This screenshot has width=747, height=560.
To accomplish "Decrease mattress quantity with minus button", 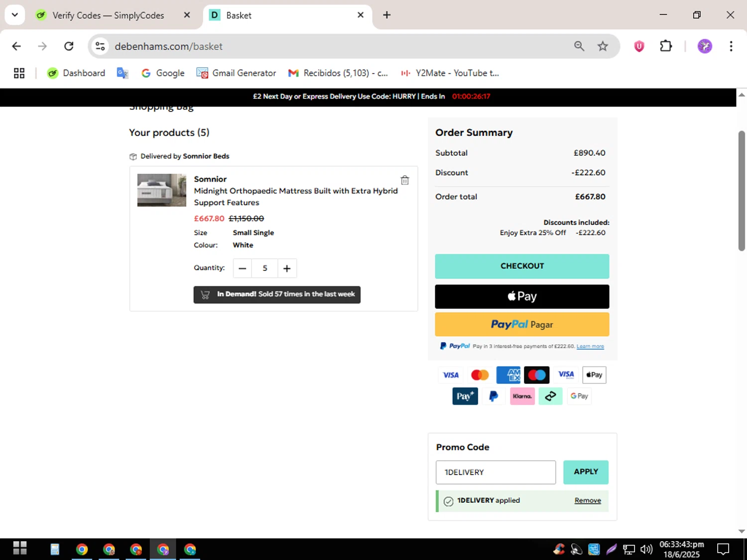I will coord(243,268).
